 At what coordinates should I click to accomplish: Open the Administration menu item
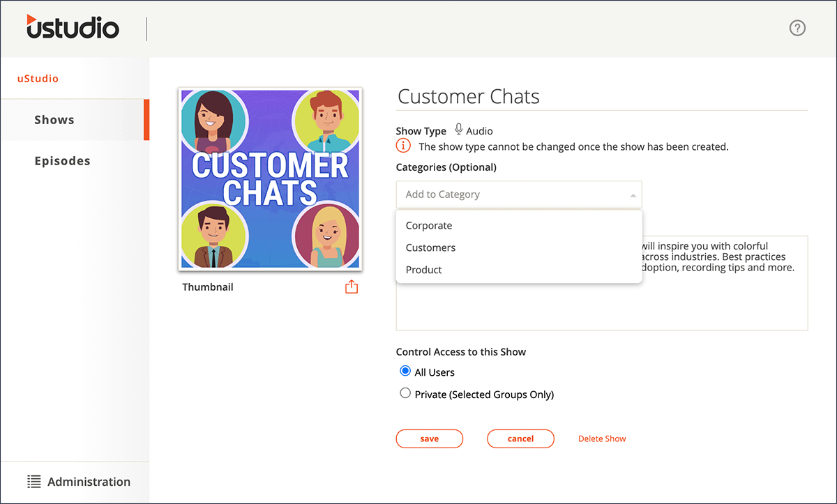[x=89, y=482]
